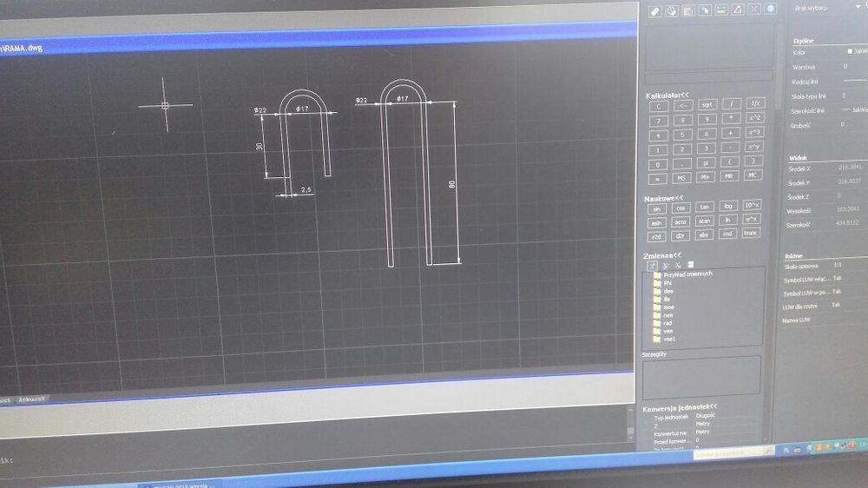This screenshot has height=488, width=868.
Task: Click the intersection X icon in calculator toolbar
Action: 753,9
